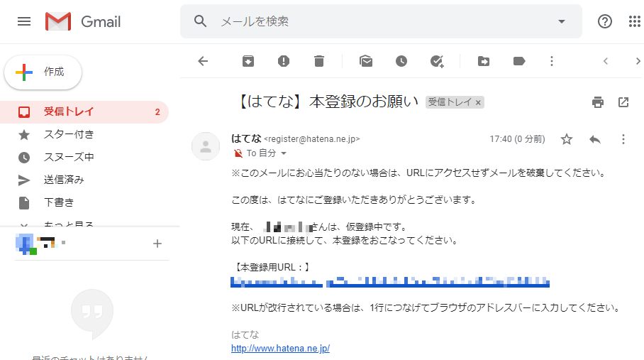The width and height of the screenshot is (644, 360).
Task: Click the 17:40 timestamp
Action: pos(517,139)
